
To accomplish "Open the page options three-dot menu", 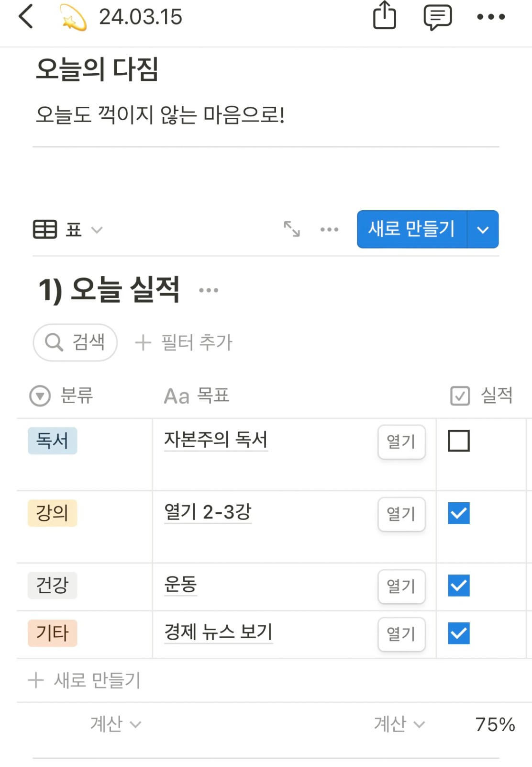I will click(x=491, y=17).
